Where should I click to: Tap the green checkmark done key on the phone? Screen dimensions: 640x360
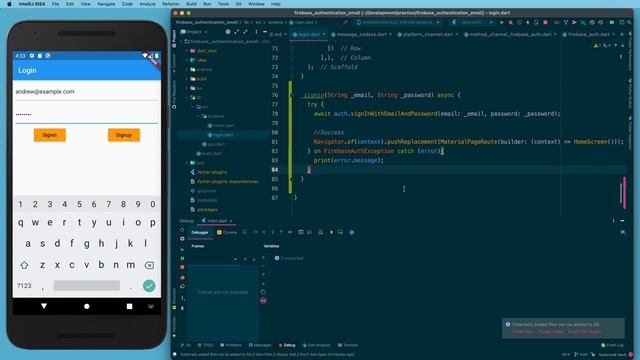tap(149, 286)
